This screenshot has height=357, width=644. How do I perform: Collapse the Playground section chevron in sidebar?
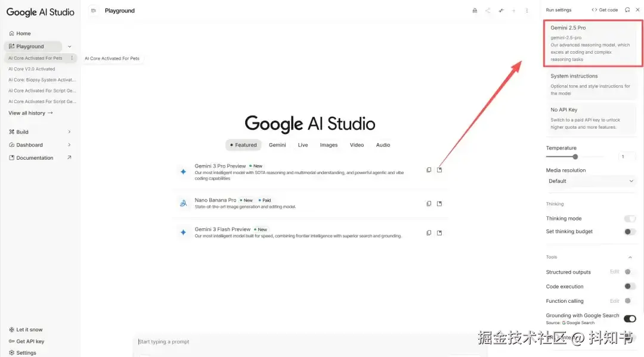point(69,46)
